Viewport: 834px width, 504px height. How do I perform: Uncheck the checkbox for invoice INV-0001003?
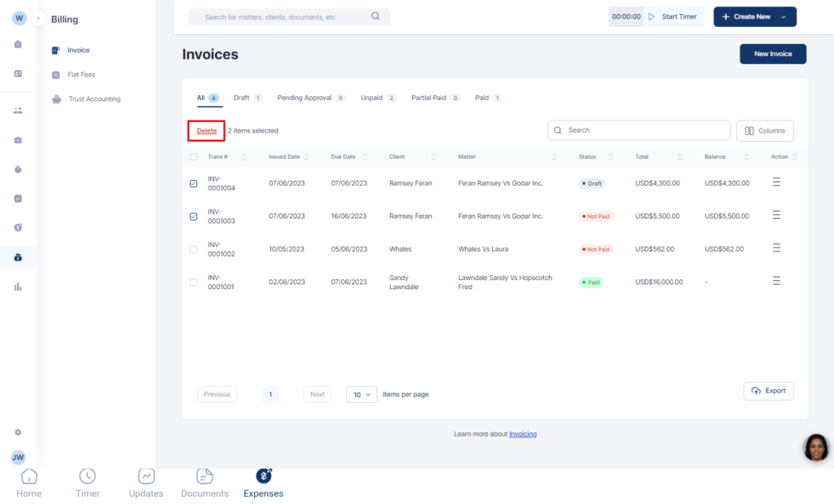tap(193, 217)
